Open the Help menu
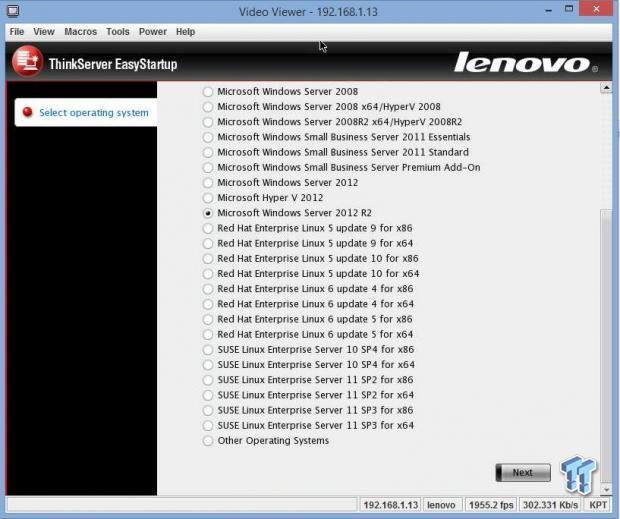 click(x=185, y=32)
